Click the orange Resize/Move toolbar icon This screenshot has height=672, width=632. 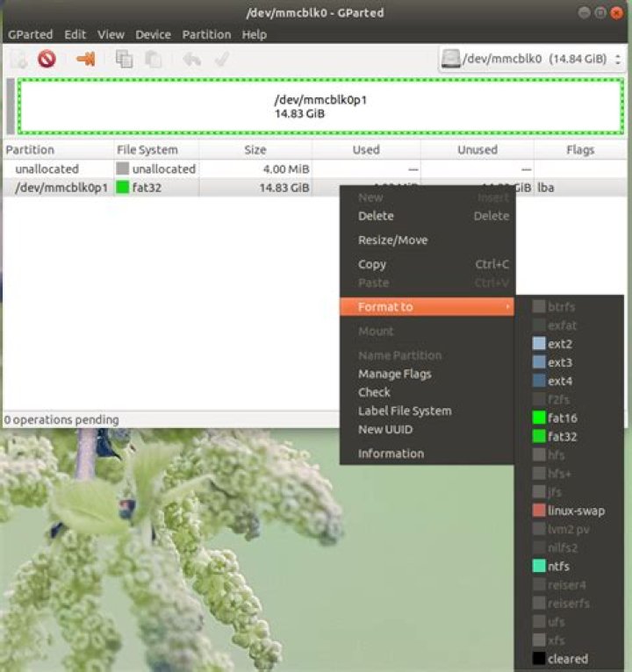click(x=85, y=59)
